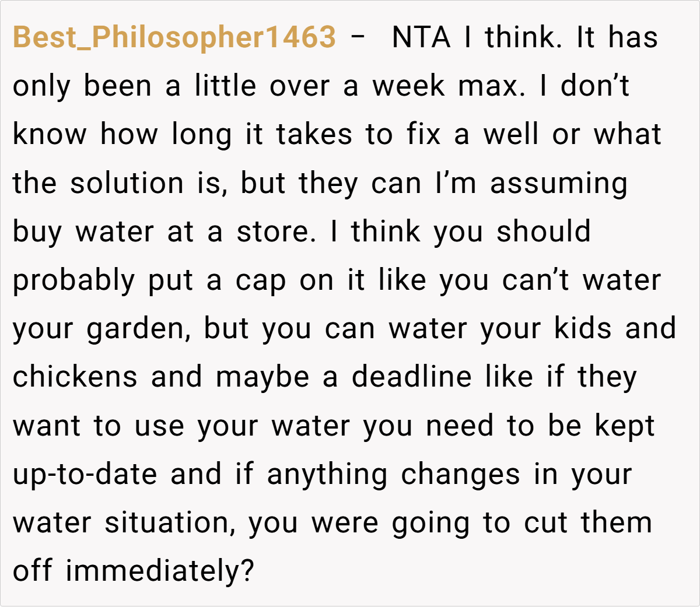The height and width of the screenshot is (607, 700).
Task: Click the word "kept" in the comment
Action: point(624,427)
